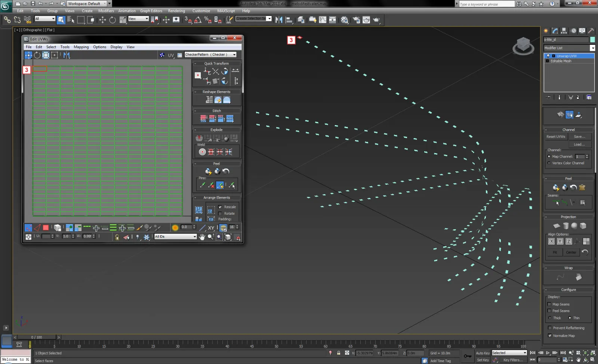Select Vertex Color Channel radio button

click(549, 163)
